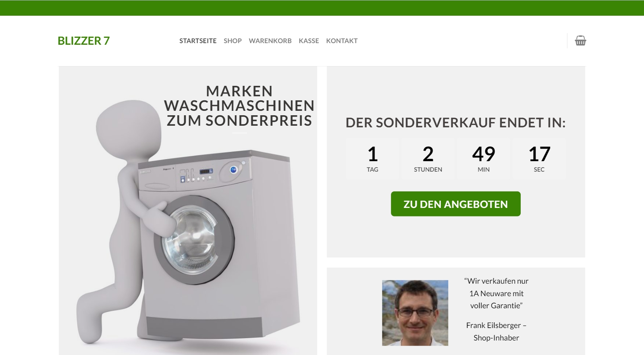The height and width of the screenshot is (355, 644).
Task: Click the Tag countdown box
Action: point(372,158)
